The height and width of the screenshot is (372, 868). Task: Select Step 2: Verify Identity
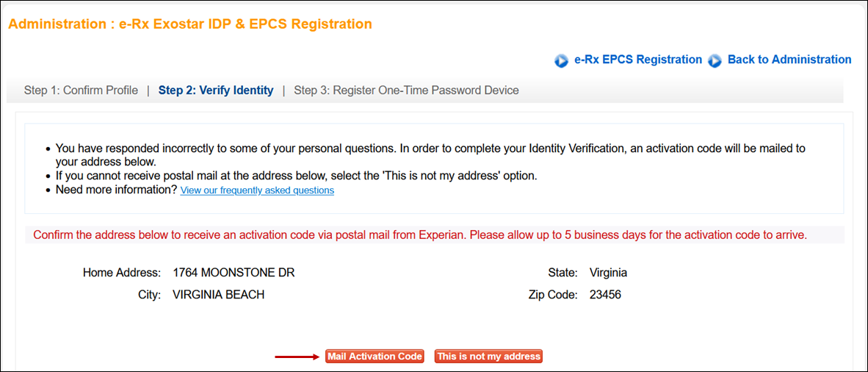[x=216, y=90]
